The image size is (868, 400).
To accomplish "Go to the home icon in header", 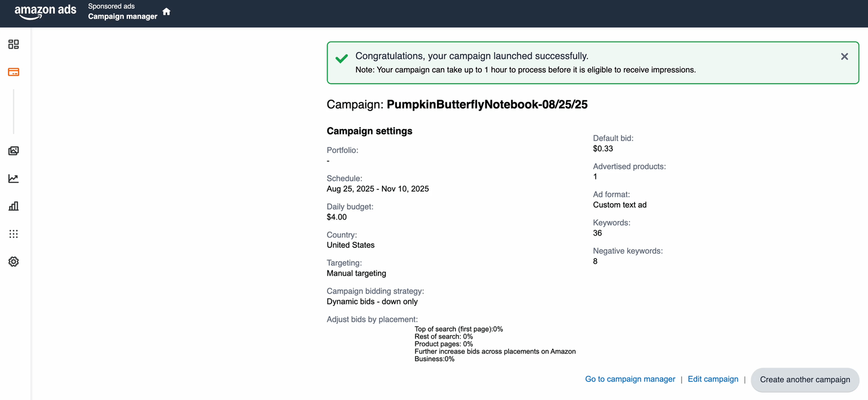I will pos(167,12).
